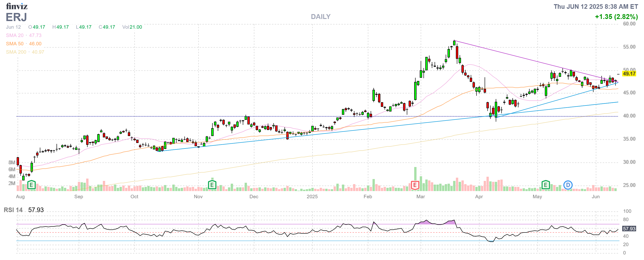Screen dimensions: 644x260
Task: Click the DAILY timeframe label
Action: click(x=321, y=17)
